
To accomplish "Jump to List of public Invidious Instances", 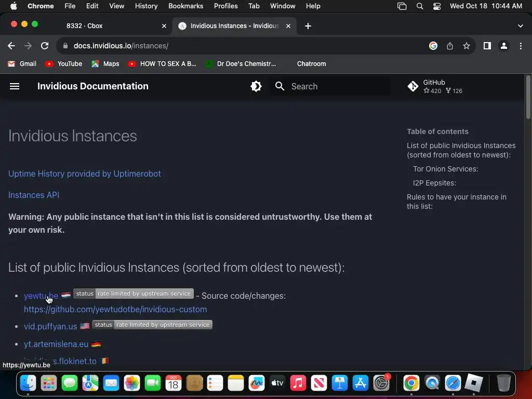I will (461, 150).
